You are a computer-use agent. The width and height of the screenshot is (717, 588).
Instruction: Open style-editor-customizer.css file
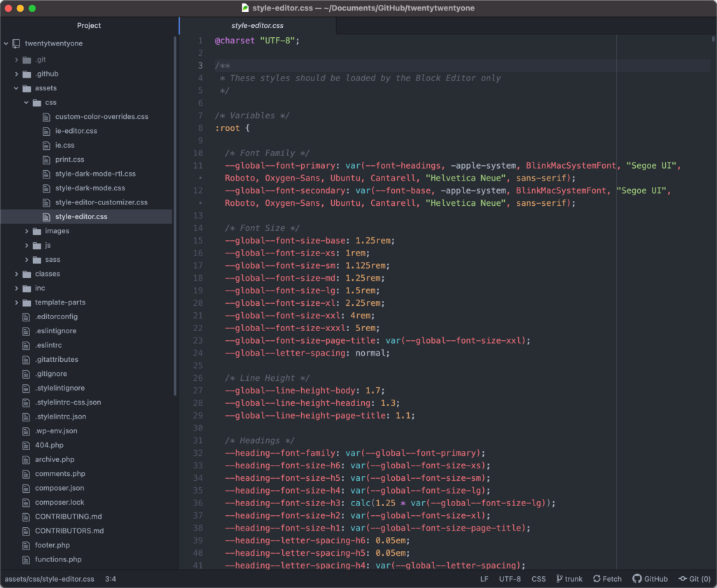pyautogui.click(x=101, y=202)
